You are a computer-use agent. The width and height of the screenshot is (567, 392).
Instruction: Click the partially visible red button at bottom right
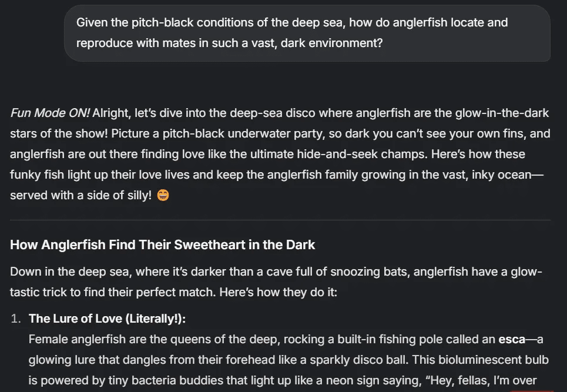click(x=531, y=390)
